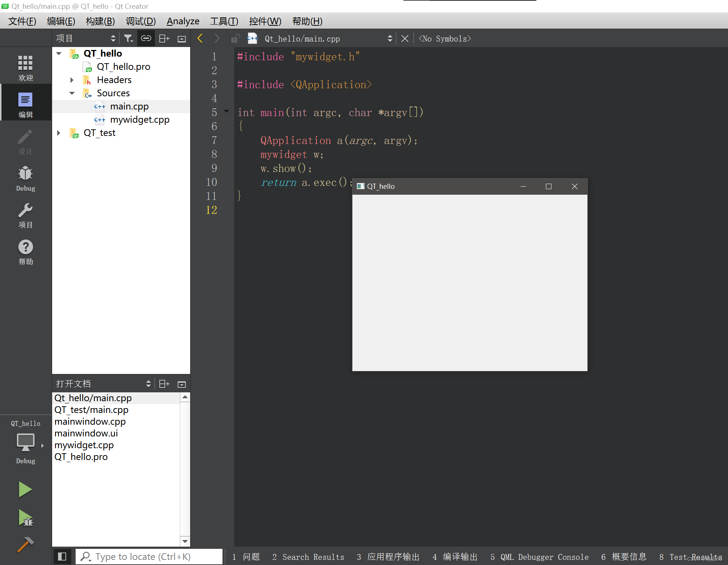Open the 2 Search Results pane
Image resolution: width=728 pixels, height=565 pixels.
point(308,557)
